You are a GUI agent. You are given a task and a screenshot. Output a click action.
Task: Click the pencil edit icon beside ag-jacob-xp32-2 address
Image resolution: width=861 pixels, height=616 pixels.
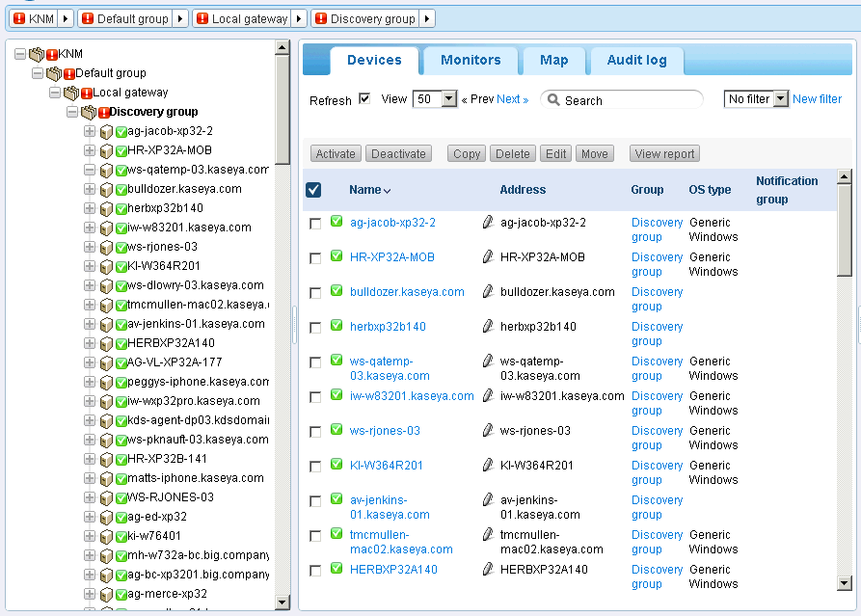coord(488,223)
